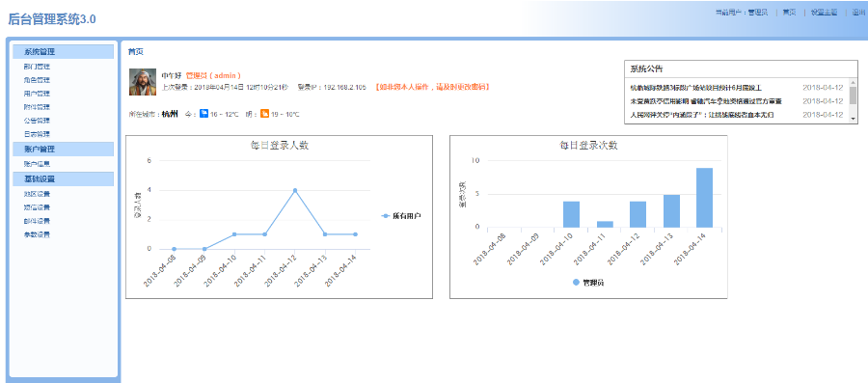
Task: Open 参数设置 in the sidebar
Action: pyautogui.click(x=37, y=234)
